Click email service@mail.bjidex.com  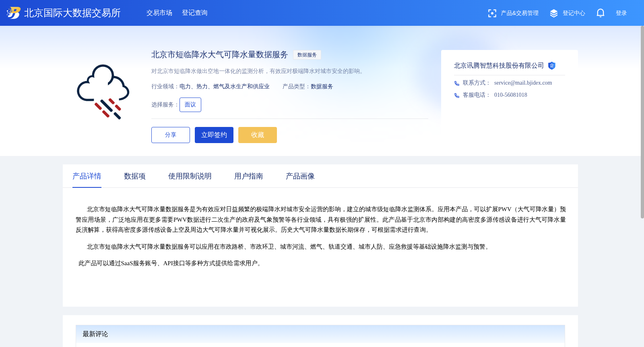pos(523,83)
